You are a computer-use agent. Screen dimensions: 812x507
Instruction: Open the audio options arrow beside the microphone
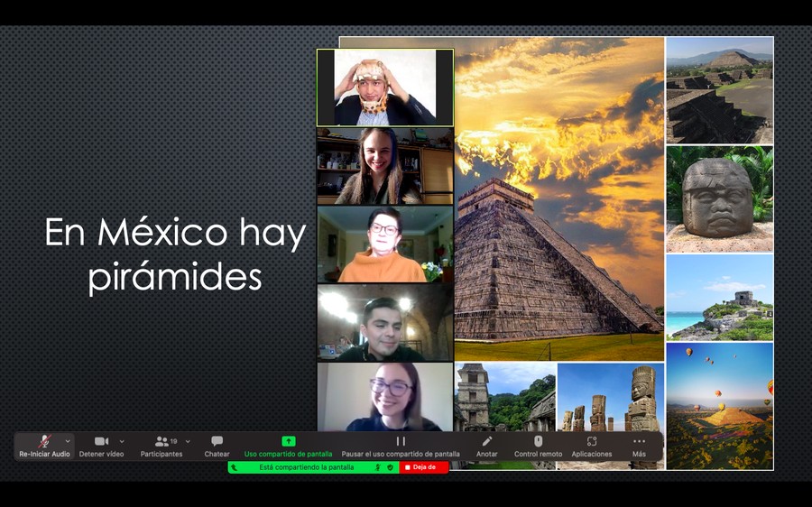coord(68,441)
